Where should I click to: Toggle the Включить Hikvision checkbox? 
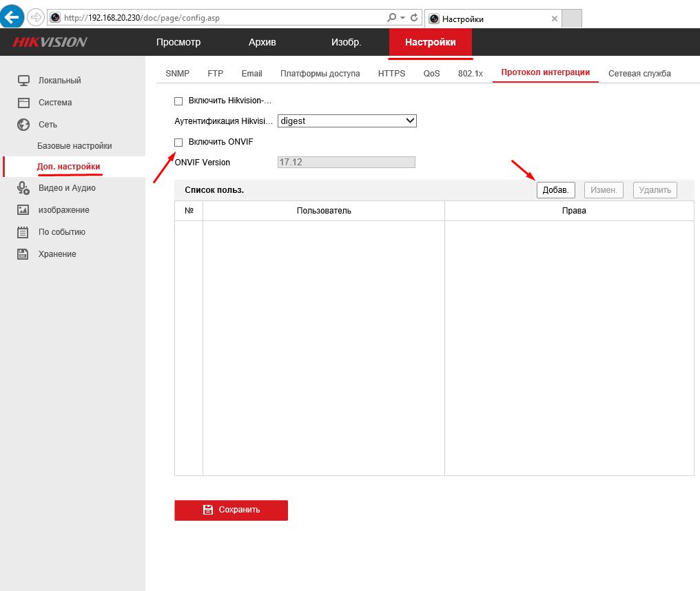178,101
